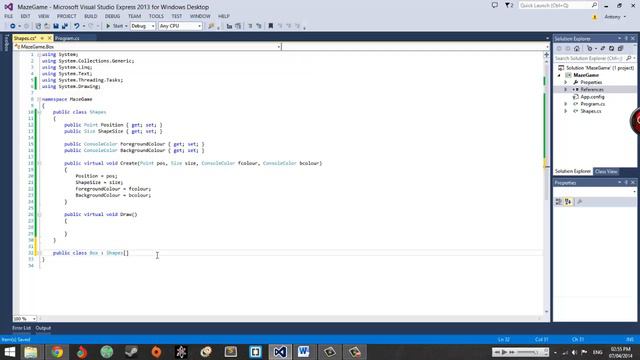Click Solution Explorer Home icon
This screenshot has width=640, height=360.
[576, 49]
